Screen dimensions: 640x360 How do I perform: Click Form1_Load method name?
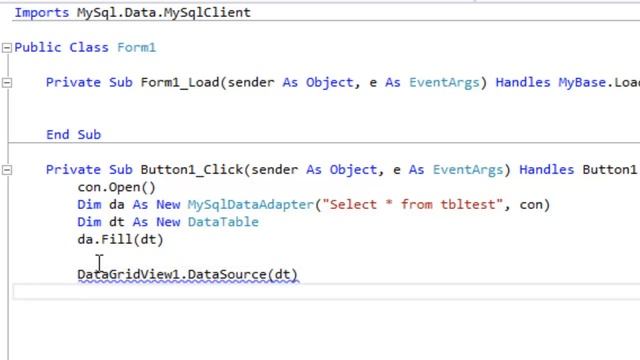click(x=180, y=82)
